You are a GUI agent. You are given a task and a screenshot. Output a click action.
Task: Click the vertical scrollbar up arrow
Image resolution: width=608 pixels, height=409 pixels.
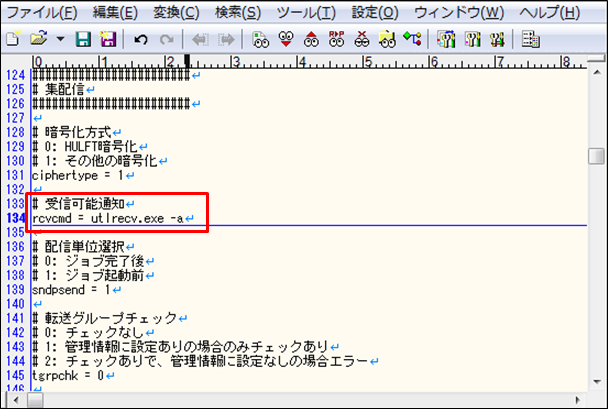pos(597,66)
